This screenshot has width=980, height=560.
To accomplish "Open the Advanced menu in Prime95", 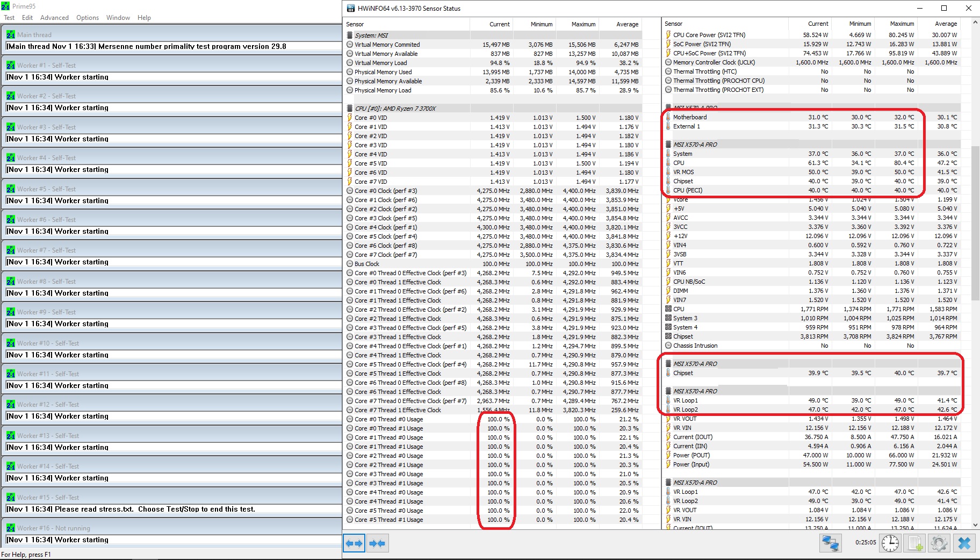I will pyautogui.click(x=54, y=18).
